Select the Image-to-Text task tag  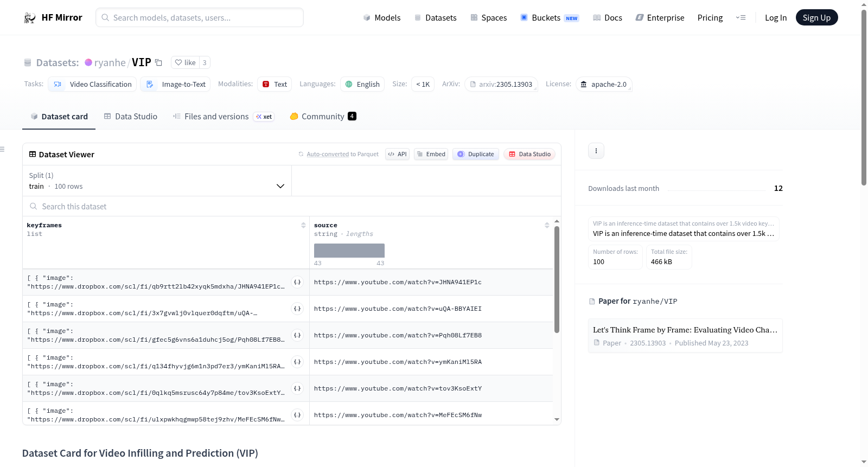coord(176,84)
